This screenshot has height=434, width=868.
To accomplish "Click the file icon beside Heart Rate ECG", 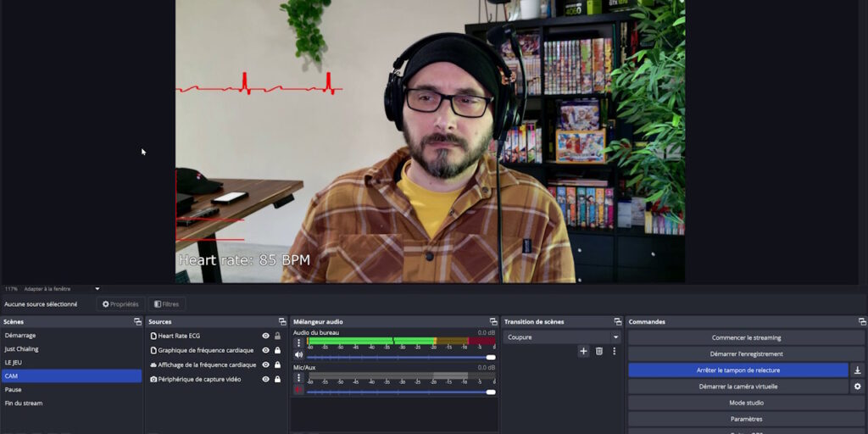I will click(x=153, y=336).
